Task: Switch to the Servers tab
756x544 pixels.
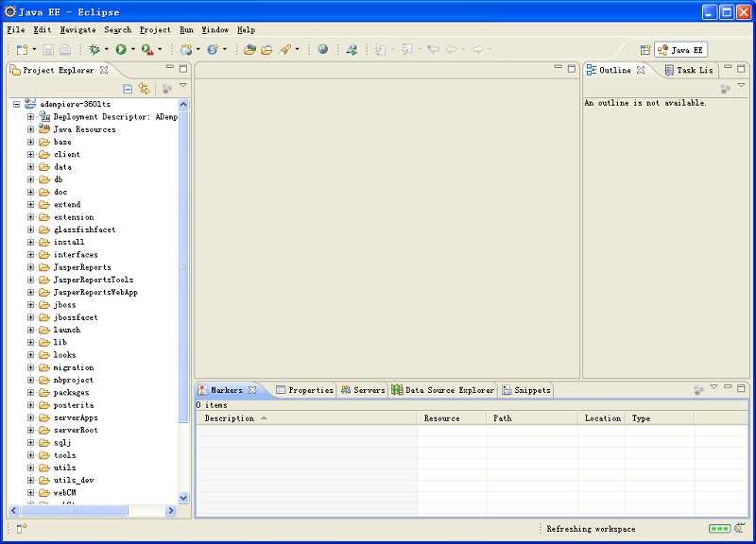Action: click(x=363, y=390)
